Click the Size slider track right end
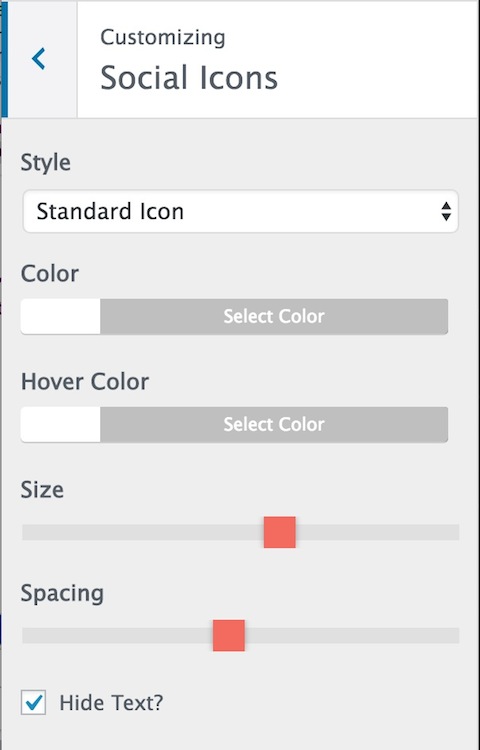This screenshot has height=750, width=480. point(453,532)
